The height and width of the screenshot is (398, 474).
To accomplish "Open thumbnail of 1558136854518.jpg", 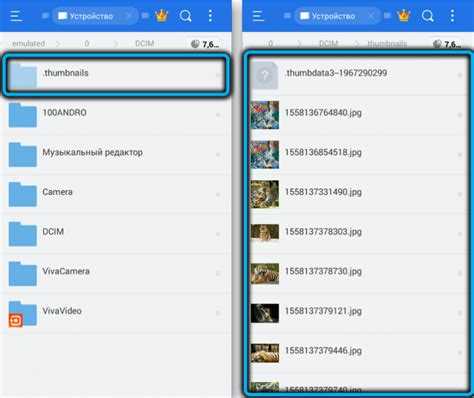I will click(265, 155).
